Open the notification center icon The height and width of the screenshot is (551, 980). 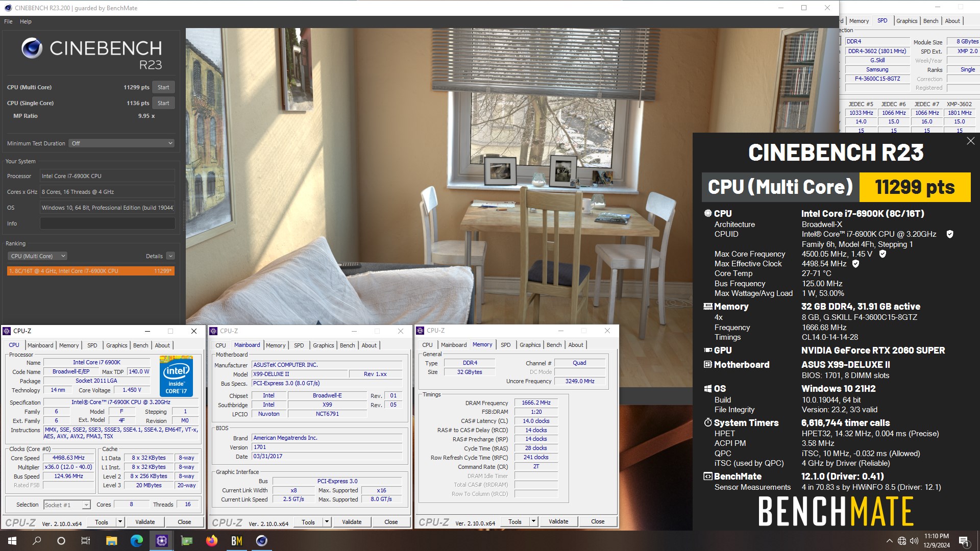pyautogui.click(x=964, y=541)
